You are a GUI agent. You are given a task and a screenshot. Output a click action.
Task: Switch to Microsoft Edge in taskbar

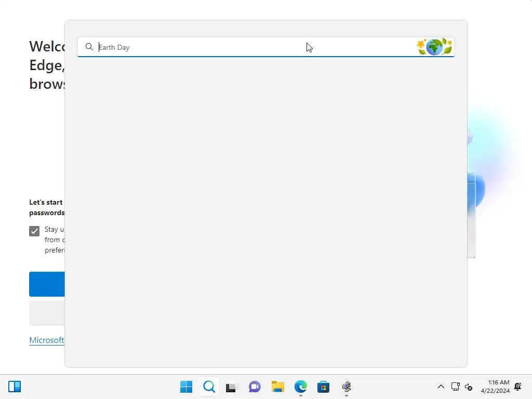tap(301, 387)
